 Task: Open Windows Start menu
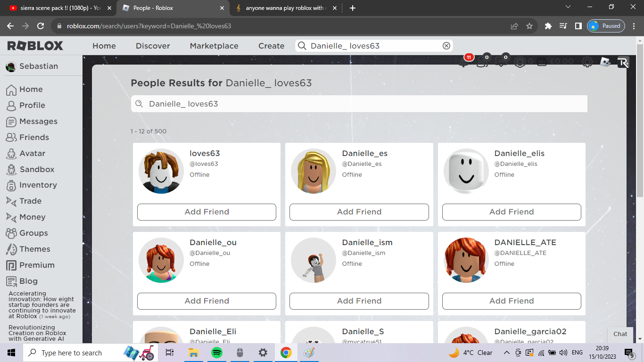point(11,353)
